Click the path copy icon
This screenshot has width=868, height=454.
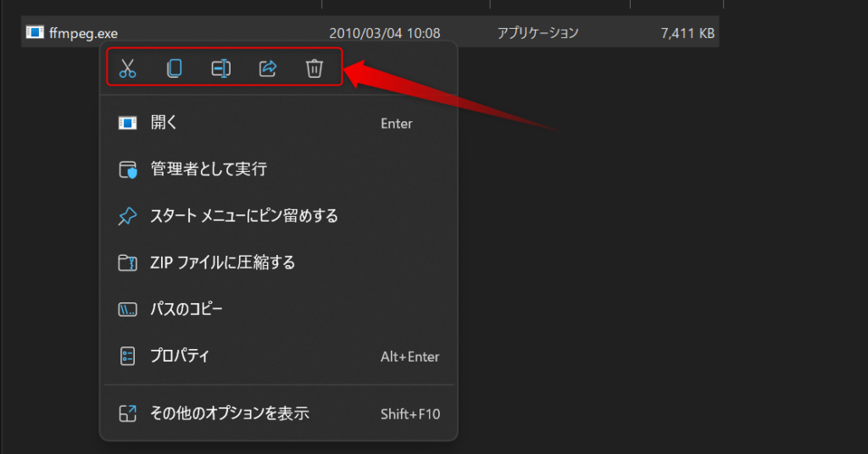tap(127, 309)
